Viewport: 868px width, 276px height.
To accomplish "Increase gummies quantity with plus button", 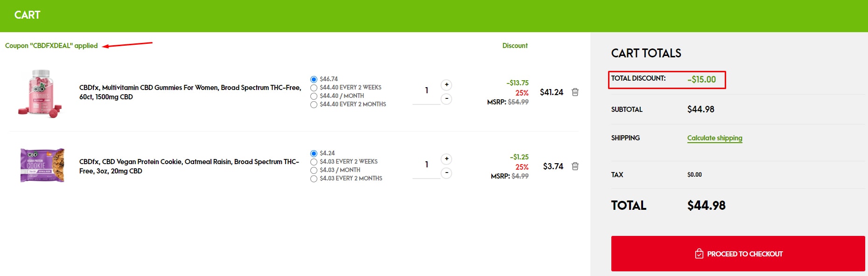I will [447, 85].
